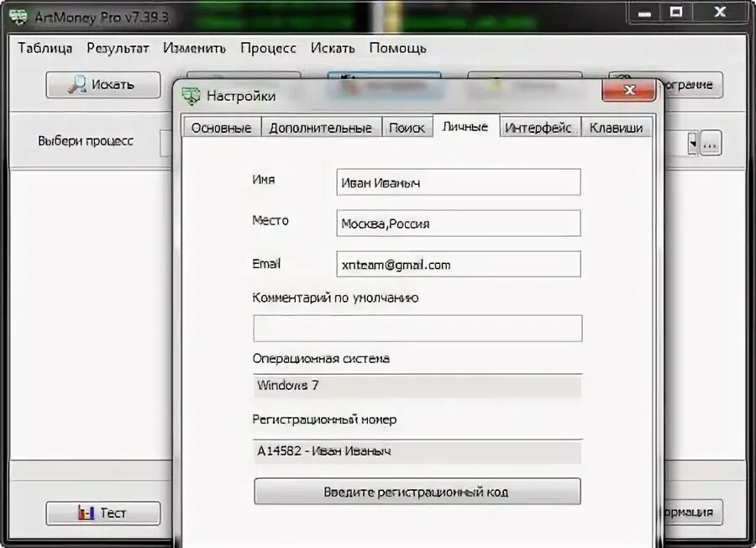Select the Личные tab

click(465, 126)
